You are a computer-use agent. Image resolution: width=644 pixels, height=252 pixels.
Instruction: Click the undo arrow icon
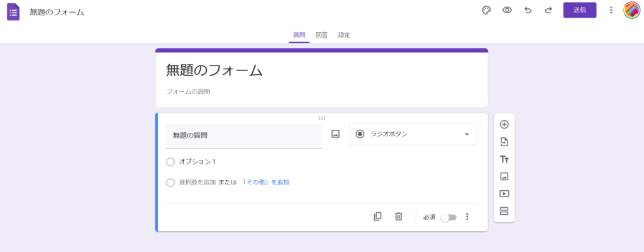click(528, 10)
